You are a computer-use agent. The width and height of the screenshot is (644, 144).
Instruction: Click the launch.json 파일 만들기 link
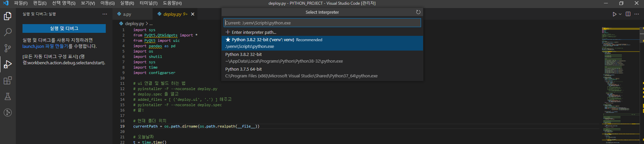45,46
